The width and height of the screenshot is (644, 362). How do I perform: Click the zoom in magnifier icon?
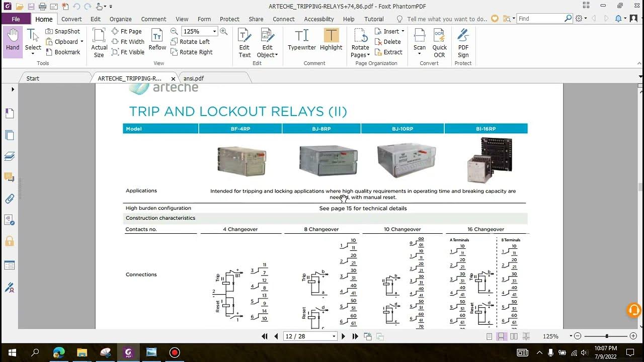(223, 31)
